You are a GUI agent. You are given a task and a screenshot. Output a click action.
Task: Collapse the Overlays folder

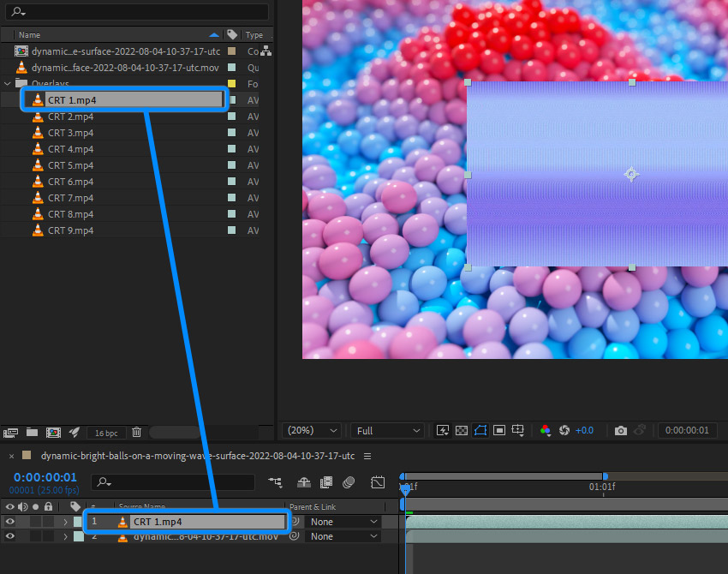(8, 84)
